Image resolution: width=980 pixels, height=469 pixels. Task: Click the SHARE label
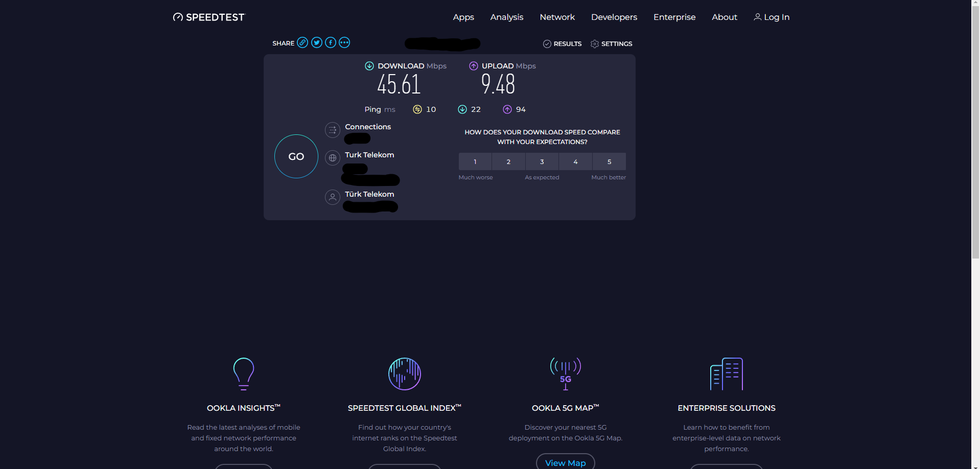(x=284, y=43)
